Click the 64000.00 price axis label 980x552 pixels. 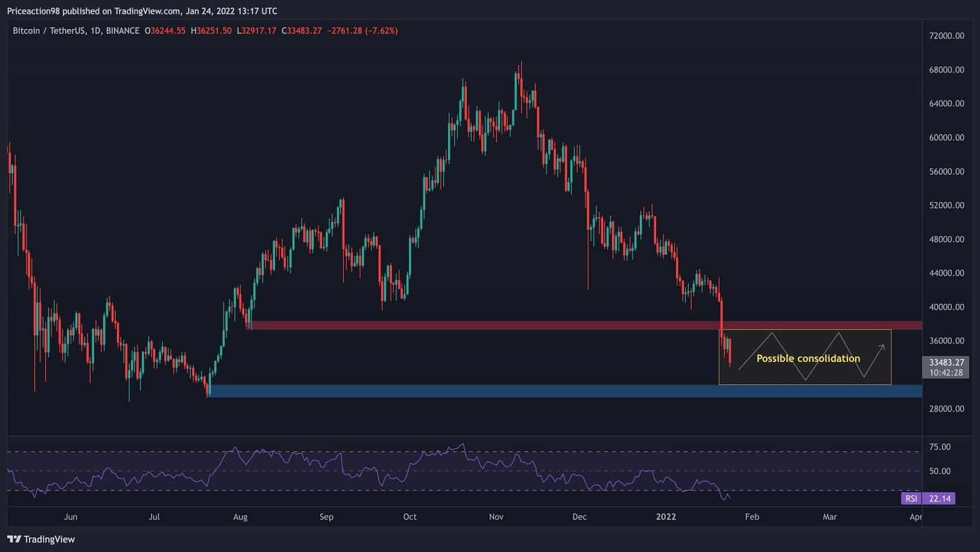pos(947,103)
